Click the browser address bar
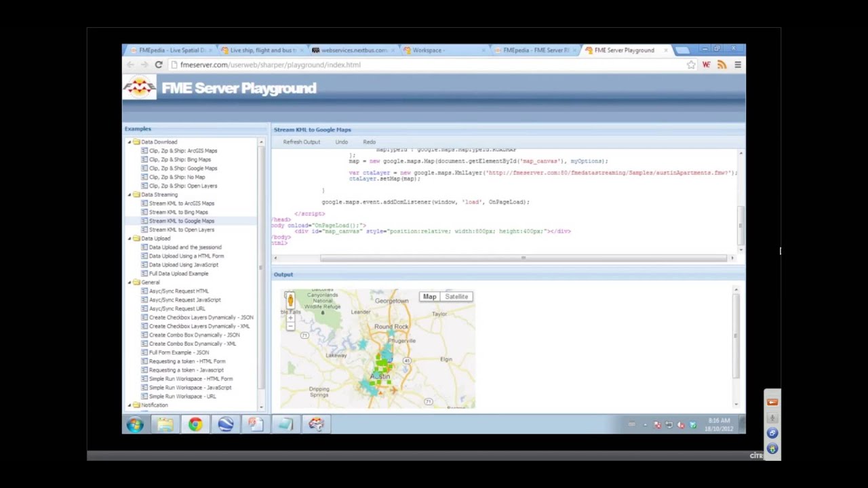This screenshot has height=488, width=868. click(427, 64)
